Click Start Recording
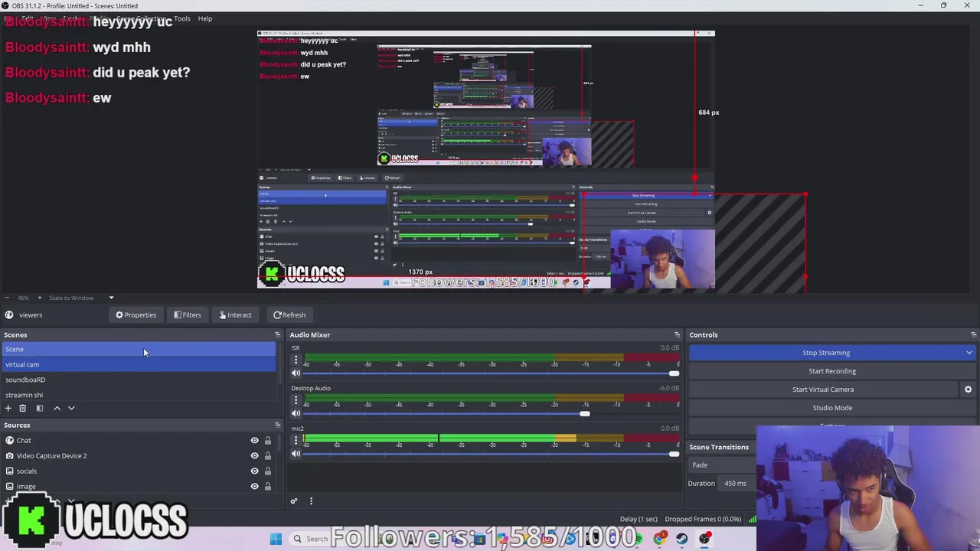 coord(832,371)
